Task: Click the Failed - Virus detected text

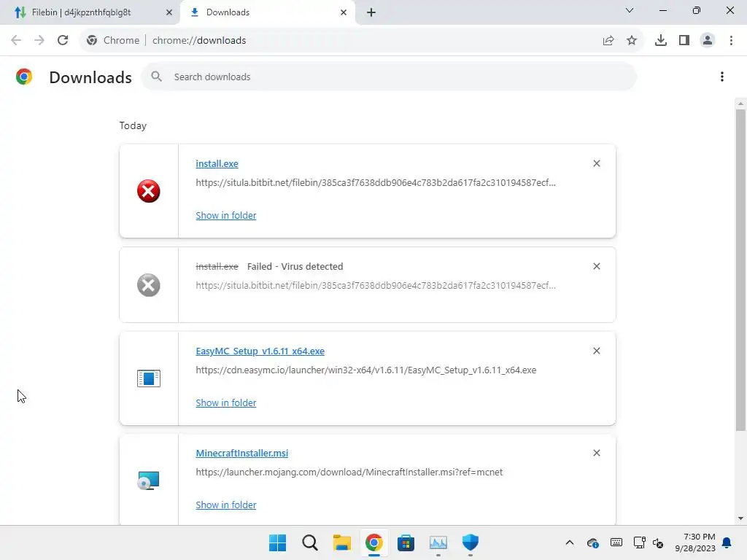Action: (295, 267)
